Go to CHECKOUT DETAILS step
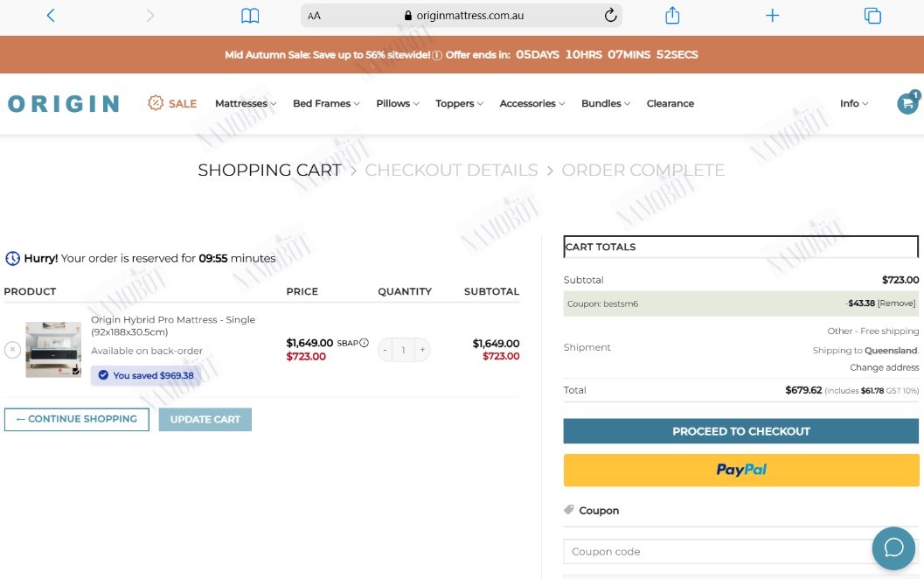924x579 pixels. 451,170
